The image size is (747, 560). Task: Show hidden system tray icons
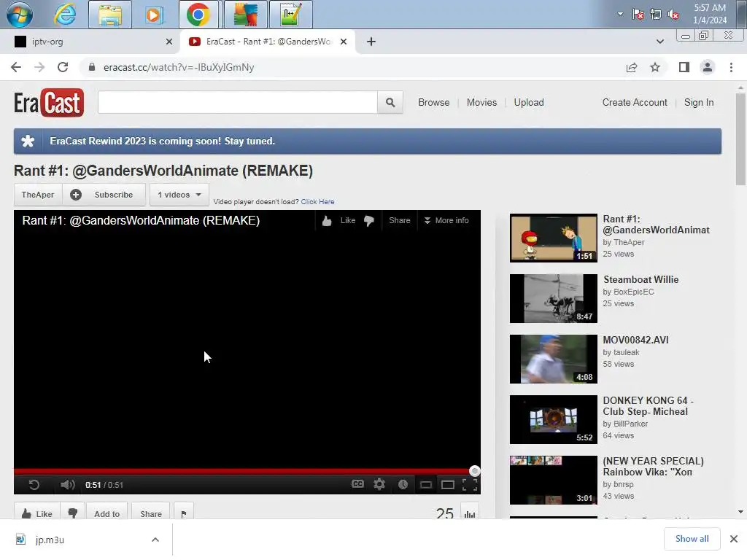click(620, 14)
